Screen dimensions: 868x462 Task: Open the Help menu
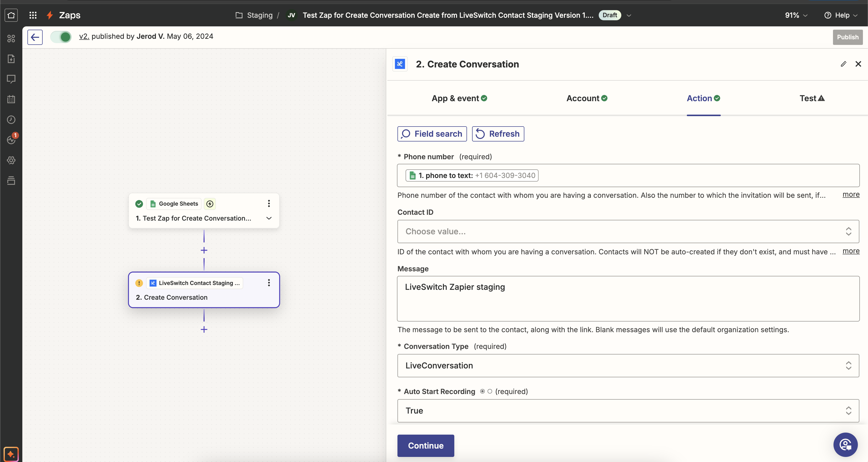pyautogui.click(x=841, y=15)
